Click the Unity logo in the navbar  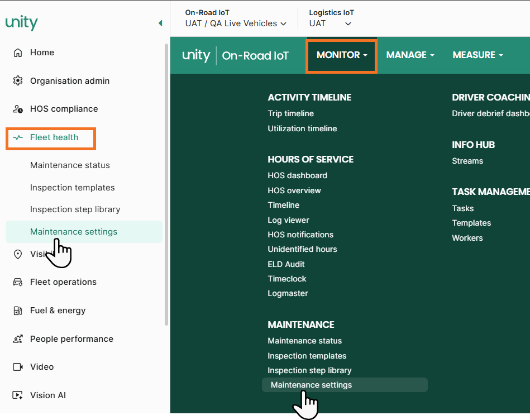[x=195, y=55]
